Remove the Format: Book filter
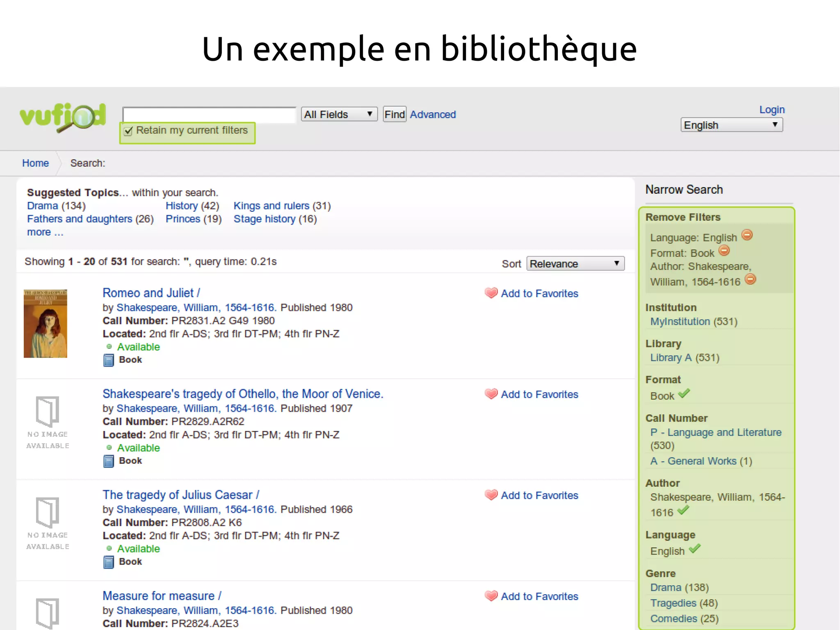The height and width of the screenshot is (630, 840). point(724,250)
